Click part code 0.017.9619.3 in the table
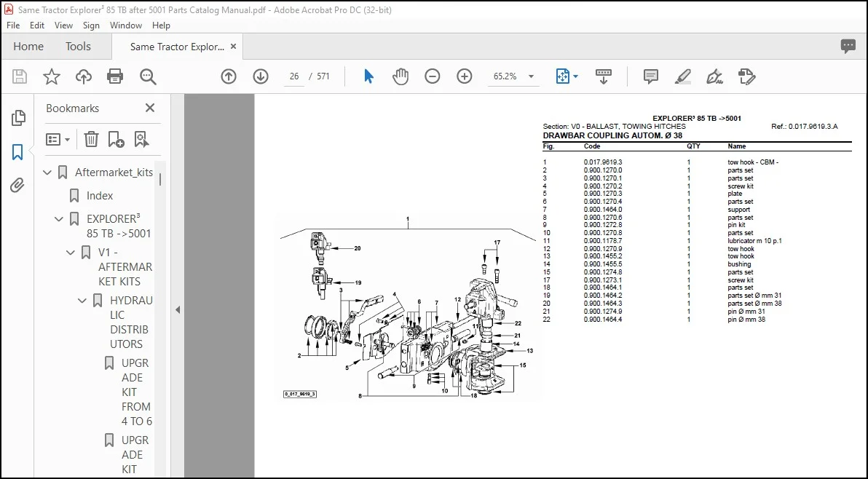Screen dimensions: 868x479 click(x=603, y=162)
